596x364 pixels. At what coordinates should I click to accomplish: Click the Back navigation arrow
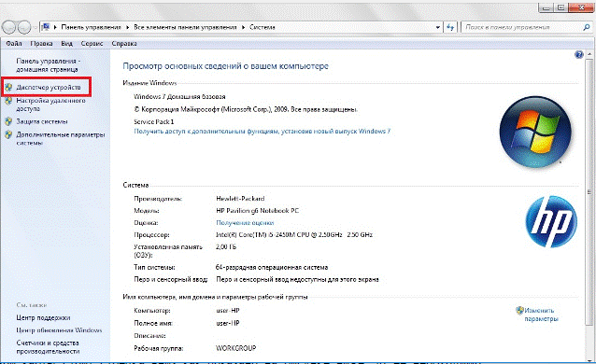[x=9, y=27]
